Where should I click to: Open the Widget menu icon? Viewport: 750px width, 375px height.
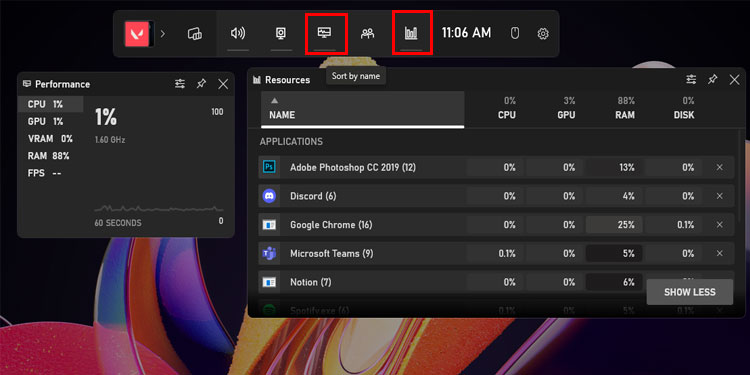195,33
